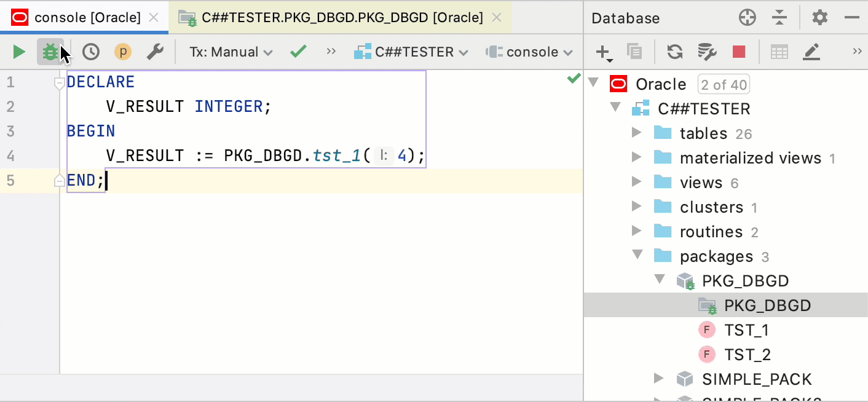Open the Tx: Manual transaction mode dropdown
The image size is (868, 402).
coord(230,52)
